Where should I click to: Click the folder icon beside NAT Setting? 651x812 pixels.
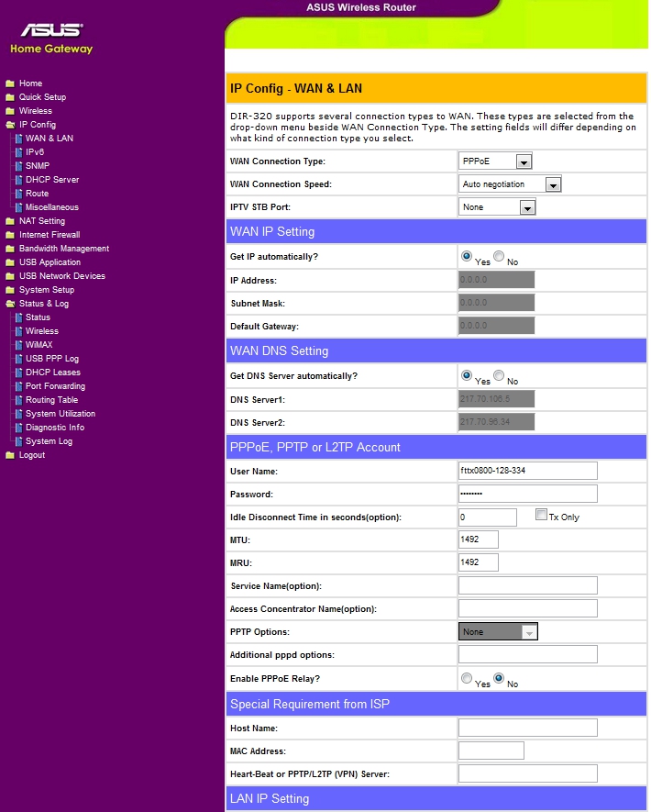[x=9, y=221]
